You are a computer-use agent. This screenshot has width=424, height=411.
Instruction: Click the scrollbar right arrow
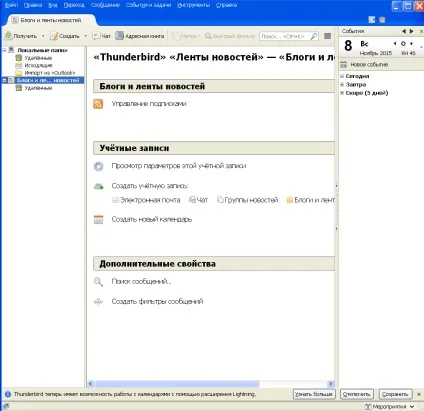tap(331, 384)
